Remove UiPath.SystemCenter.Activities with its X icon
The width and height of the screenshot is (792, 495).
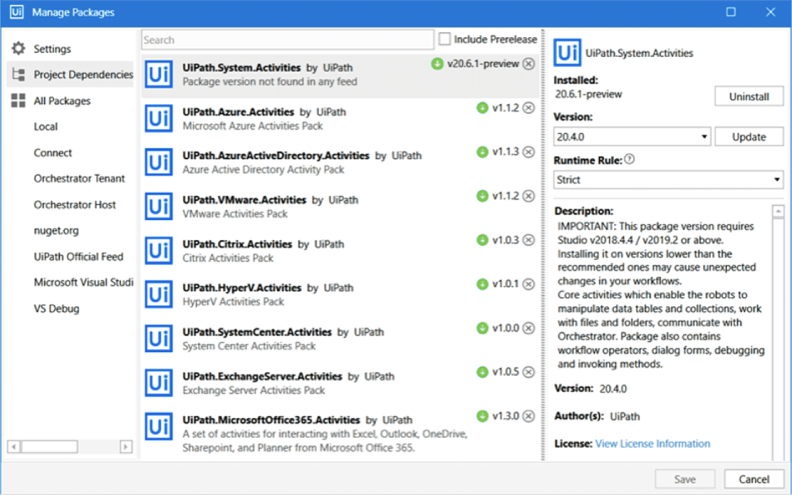click(528, 328)
